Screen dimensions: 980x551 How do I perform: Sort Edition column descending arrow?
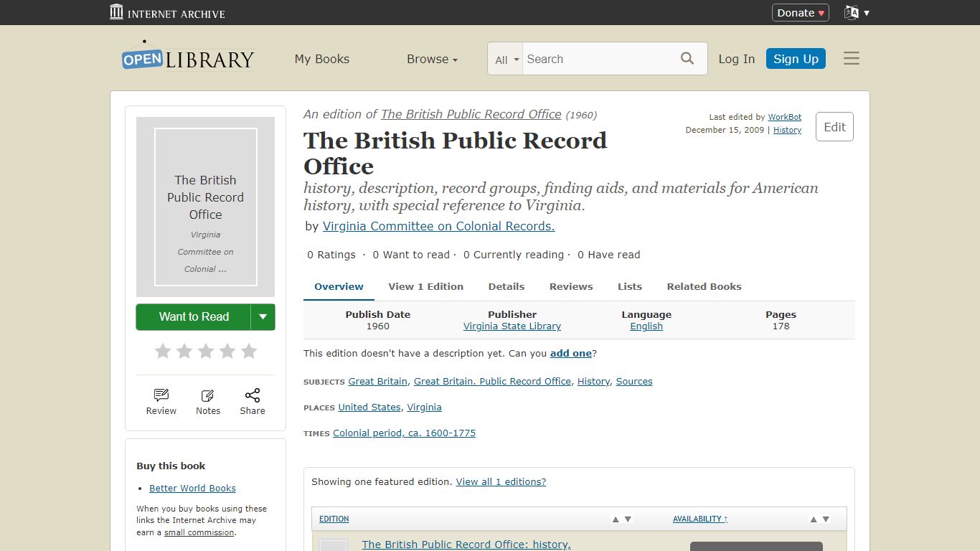pos(628,519)
